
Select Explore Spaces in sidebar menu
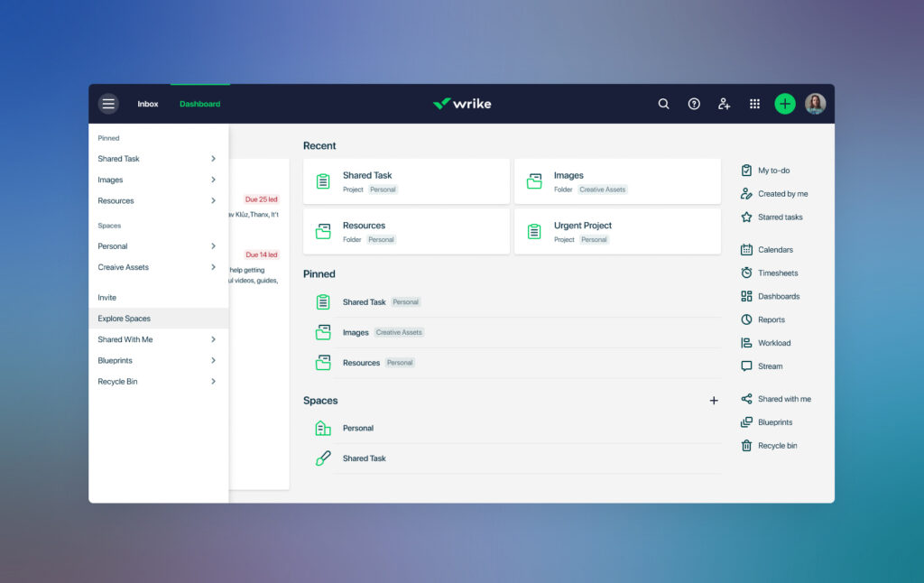(159, 319)
